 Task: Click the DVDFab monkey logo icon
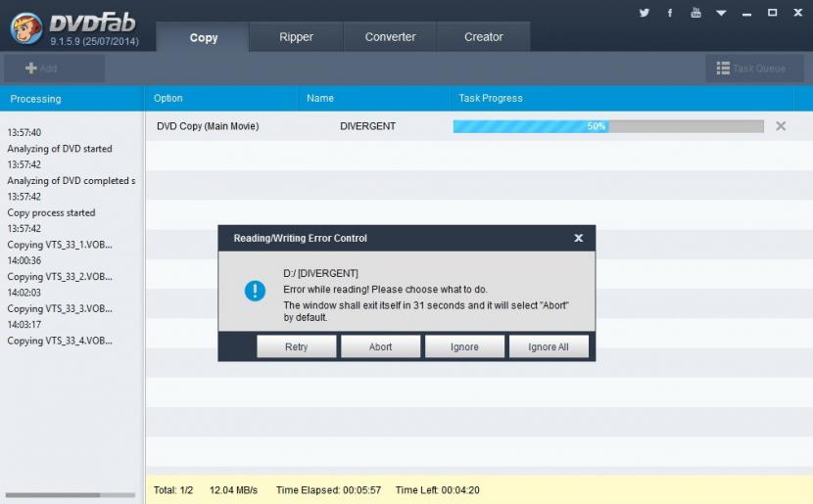tap(25, 28)
